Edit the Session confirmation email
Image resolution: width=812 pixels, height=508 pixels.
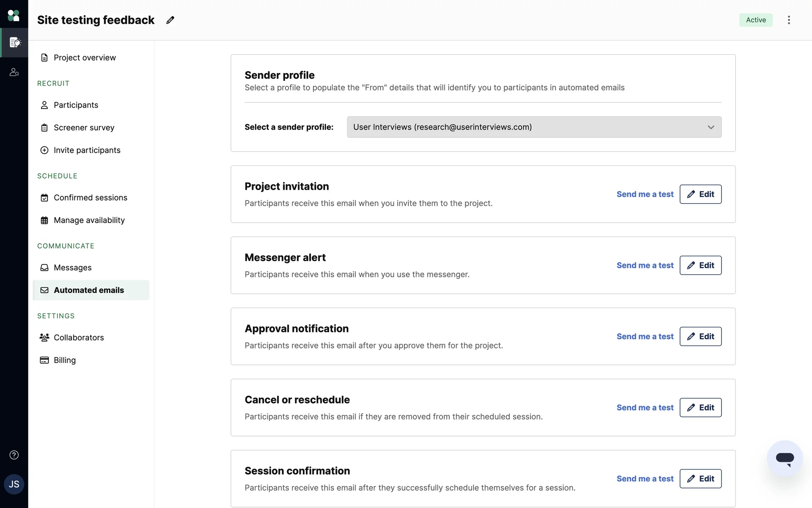[x=700, y=479]
